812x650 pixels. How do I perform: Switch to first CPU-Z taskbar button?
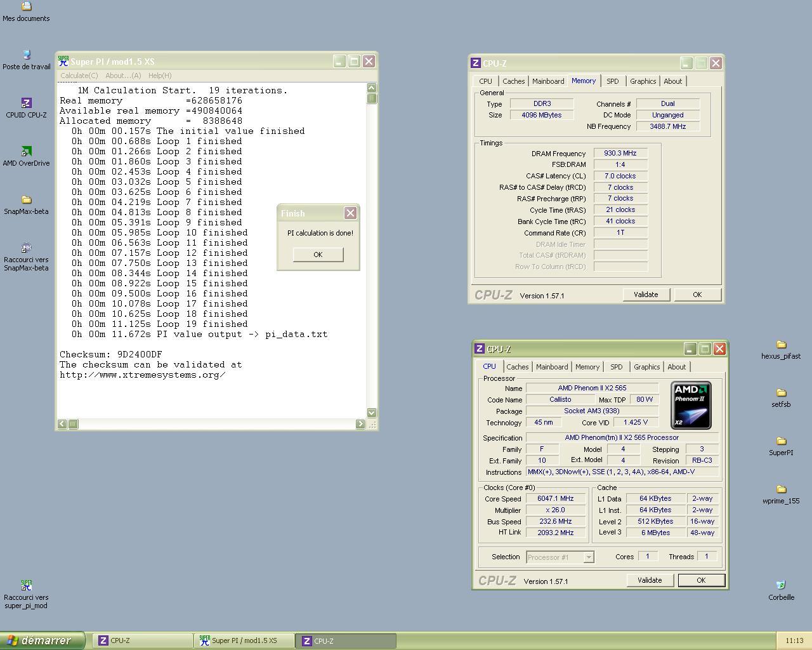tap(143, 640)
